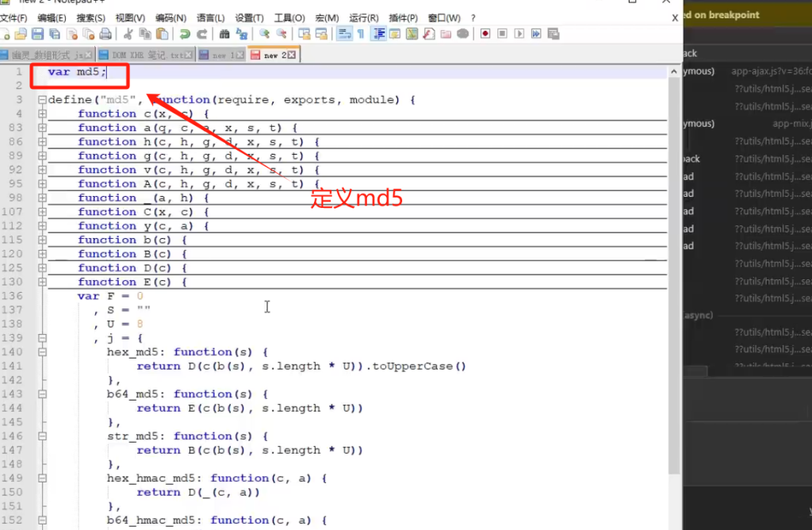The height and width of the screenshot is (530, 812).
Task: Close the new 2 tab
Action: [x=292, y=55]
